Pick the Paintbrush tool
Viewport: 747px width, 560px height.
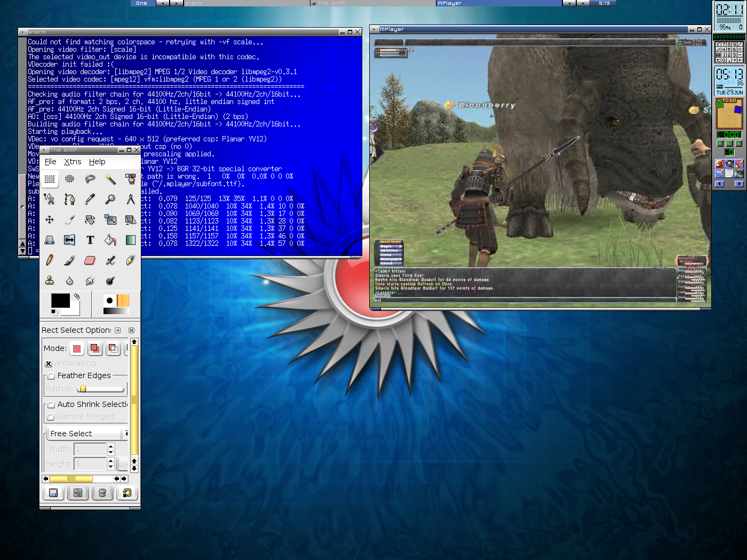70,260
